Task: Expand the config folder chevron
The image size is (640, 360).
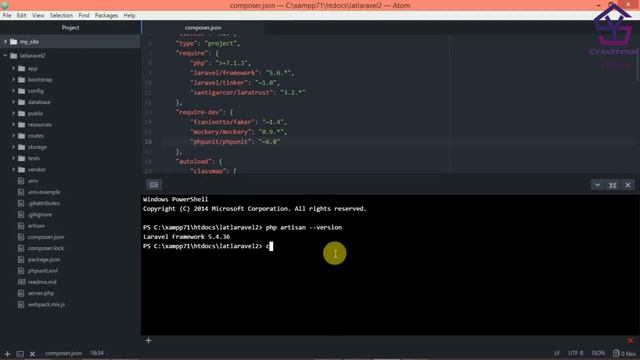Action: click(x=13, y=91)
